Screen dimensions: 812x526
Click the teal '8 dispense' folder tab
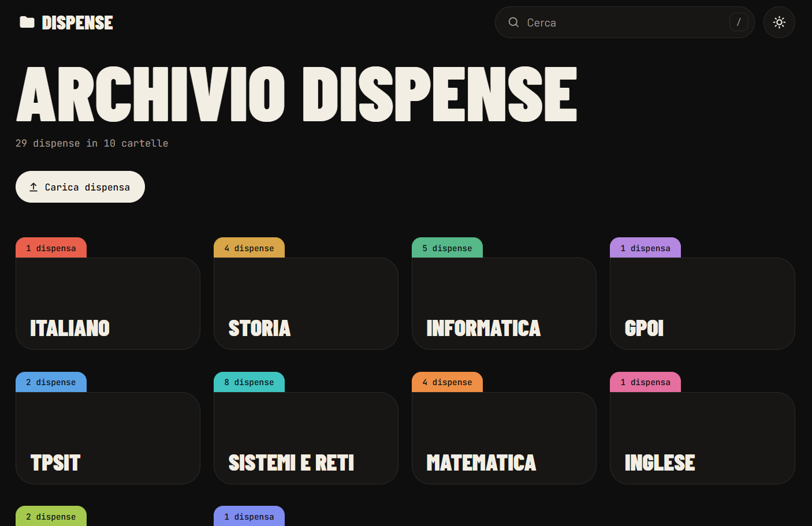pyautogui.click(x=249, y=382)
